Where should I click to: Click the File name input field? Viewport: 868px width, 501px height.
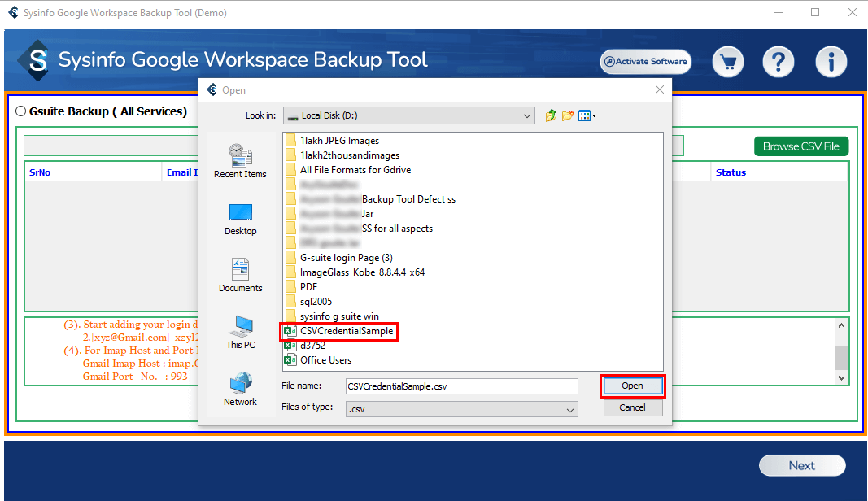(x=462, y=386)
